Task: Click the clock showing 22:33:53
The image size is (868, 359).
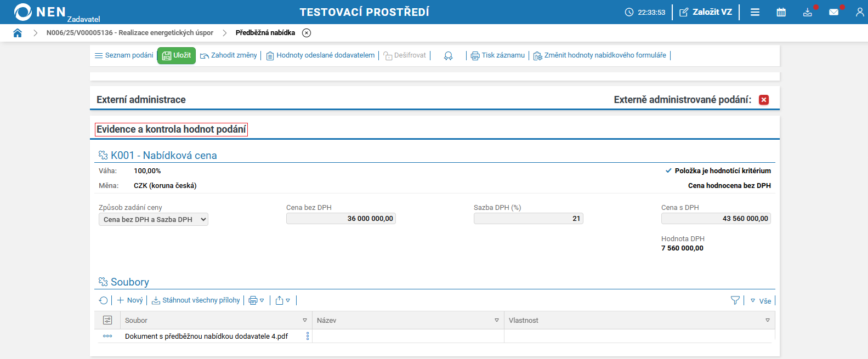Action: 645,12
